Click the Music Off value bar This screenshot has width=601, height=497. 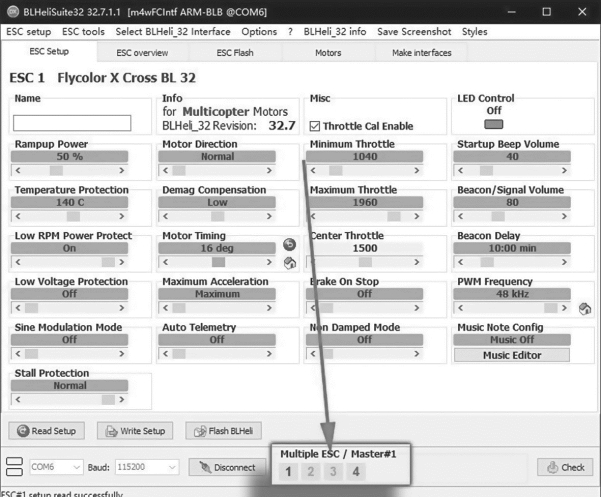(x=512, y=340)
